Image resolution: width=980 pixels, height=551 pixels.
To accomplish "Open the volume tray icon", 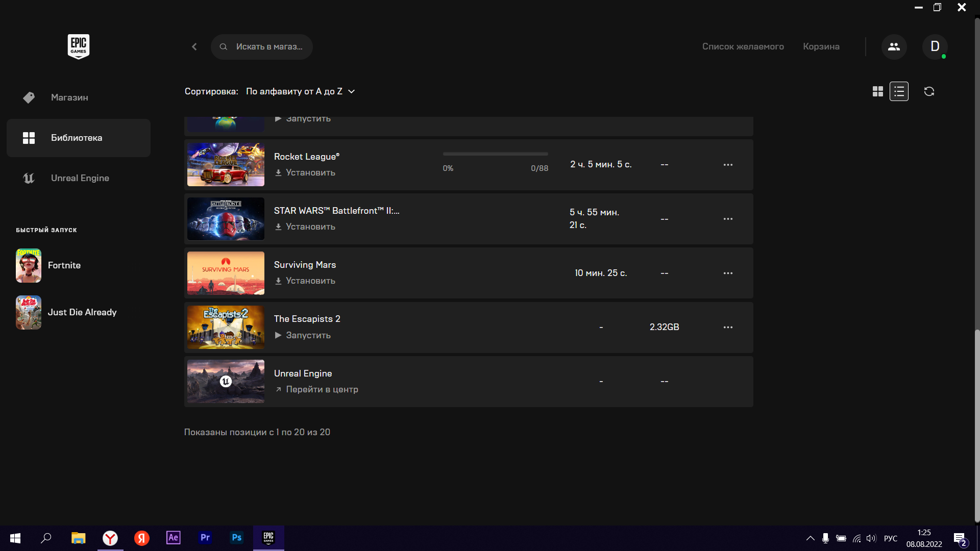I will pos(871,538).
